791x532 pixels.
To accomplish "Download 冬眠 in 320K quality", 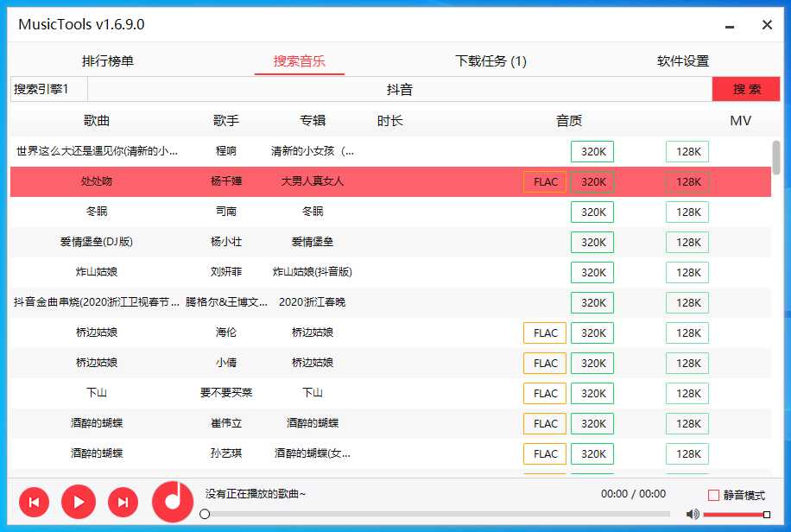I will pos(592,212).
